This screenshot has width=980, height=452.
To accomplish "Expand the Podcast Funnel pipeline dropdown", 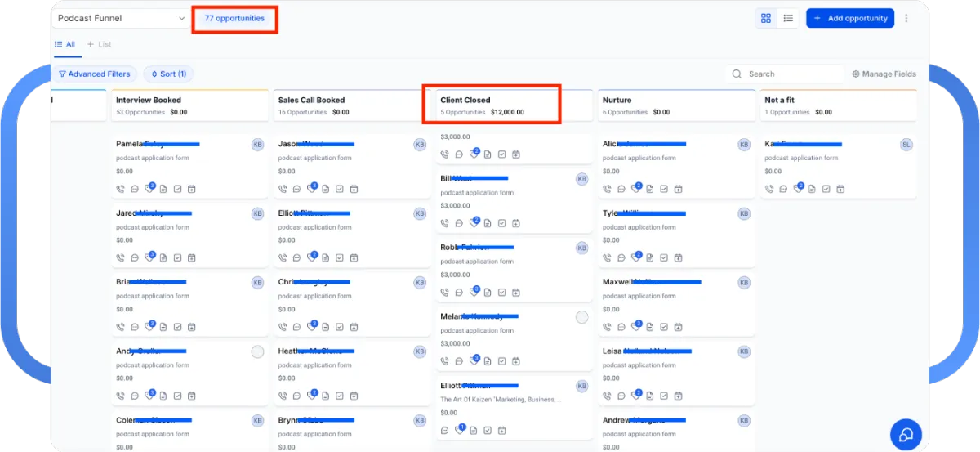I will (121, 18).
